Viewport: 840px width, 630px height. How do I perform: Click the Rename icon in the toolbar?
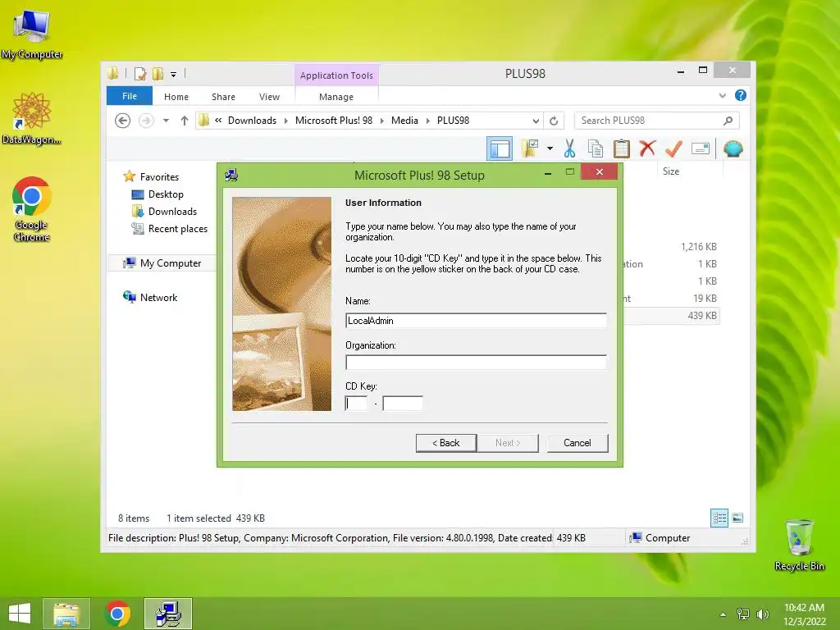[x=701, y=148]
